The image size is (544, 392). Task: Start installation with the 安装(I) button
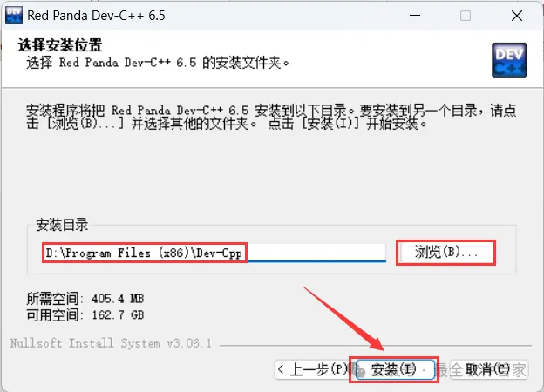click(x=395, y=369)
